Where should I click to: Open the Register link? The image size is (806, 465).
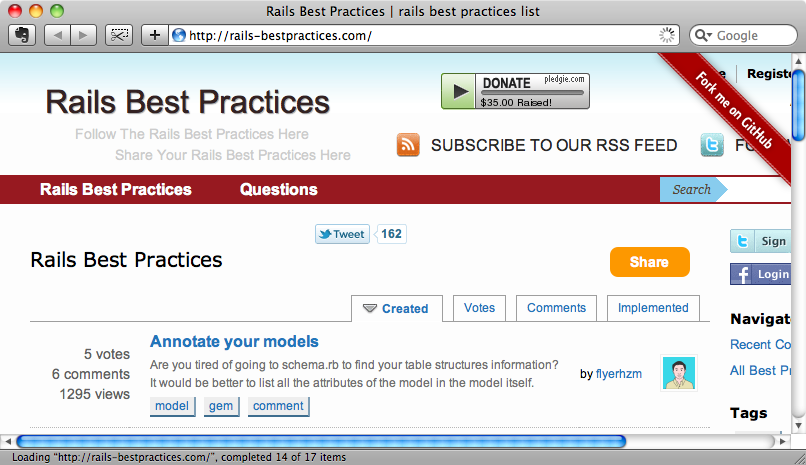(769, 74)
